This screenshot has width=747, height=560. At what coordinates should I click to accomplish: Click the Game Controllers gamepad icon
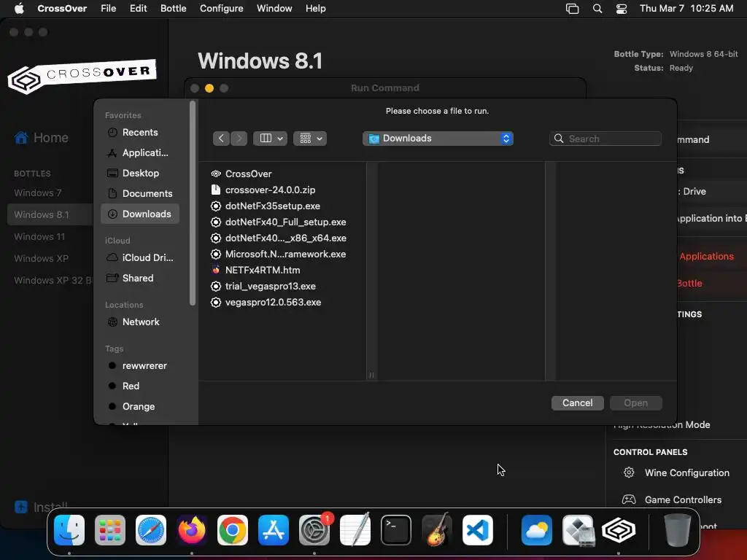point(629,499)
